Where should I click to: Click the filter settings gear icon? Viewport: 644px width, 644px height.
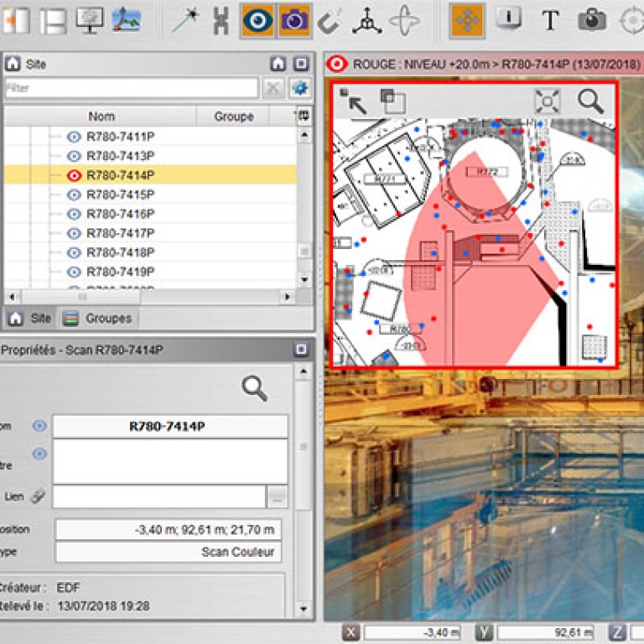[299, 88]
